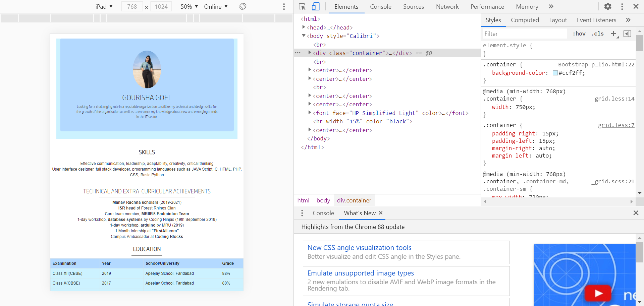Rotate the device viewport orientation
Viewport: 644px width, 306px height.
click(243, 6)
